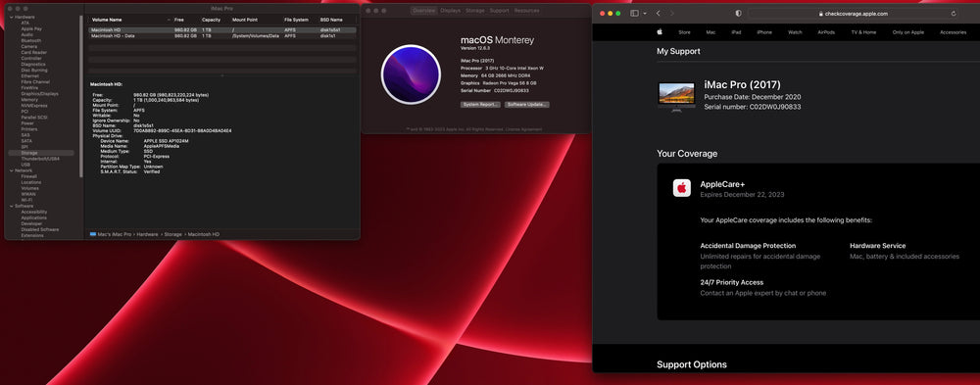The height and width of the screenshot is (385, 980).
Task: Click Accidental Damage Protection benefit
Action: (x=748, y=246)
